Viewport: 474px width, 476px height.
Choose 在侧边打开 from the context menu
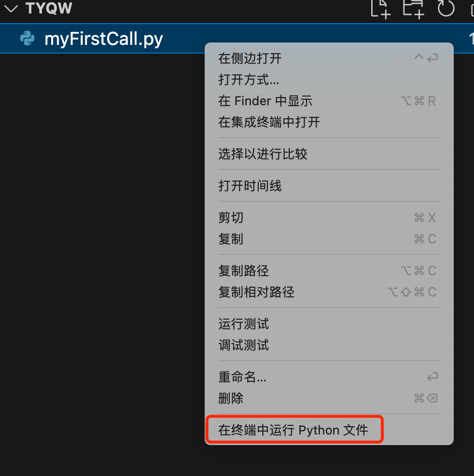click(329, 58)
